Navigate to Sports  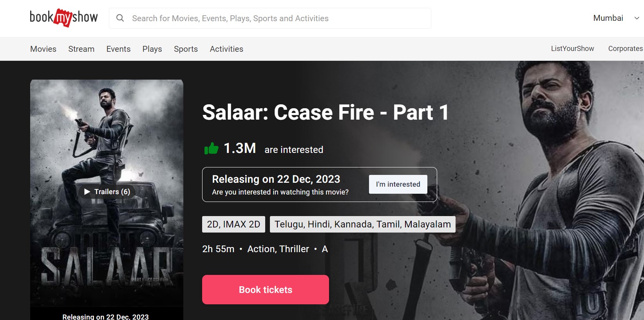tap(186, 49)
